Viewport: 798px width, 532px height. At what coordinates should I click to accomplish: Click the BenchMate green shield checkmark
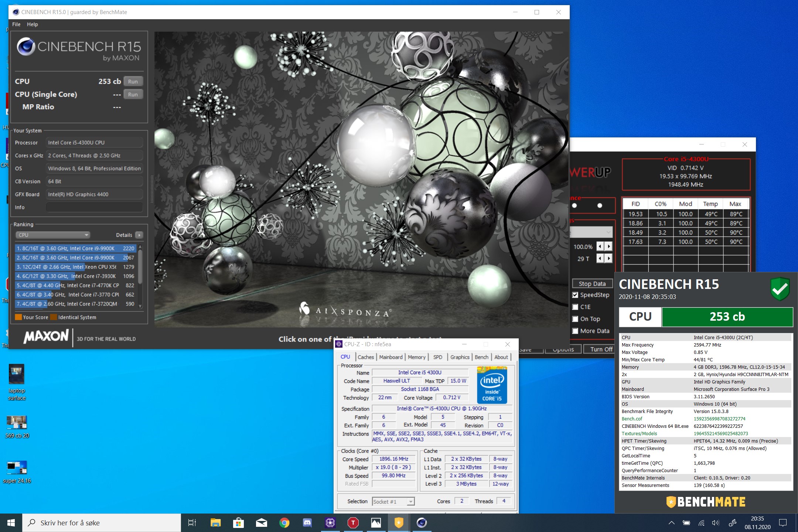pyautogui.click(x=780, y=289)
